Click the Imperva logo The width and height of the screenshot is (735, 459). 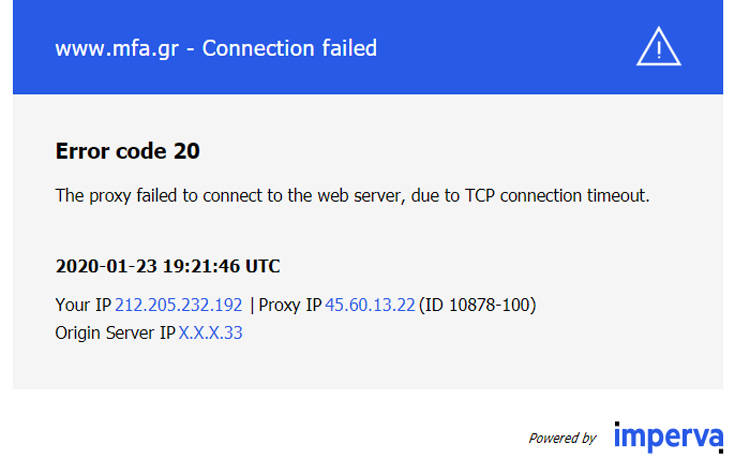667,437
